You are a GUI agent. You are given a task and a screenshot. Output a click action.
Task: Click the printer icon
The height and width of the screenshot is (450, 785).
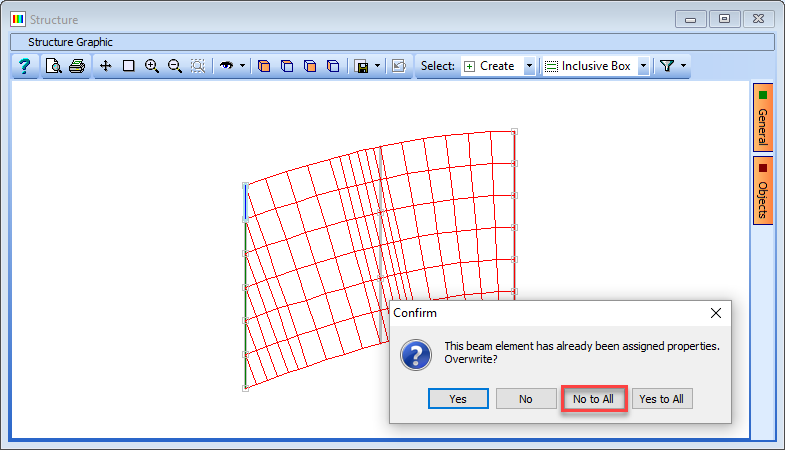click(x=77, y=66)
